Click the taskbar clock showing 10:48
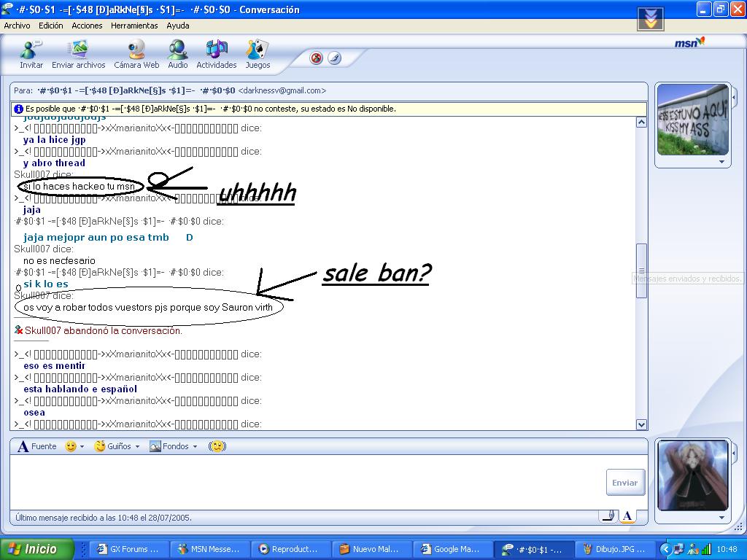Image resolution: width=747 pixels, height=560 pixels. pyautogui.click(x=727, y=549)
